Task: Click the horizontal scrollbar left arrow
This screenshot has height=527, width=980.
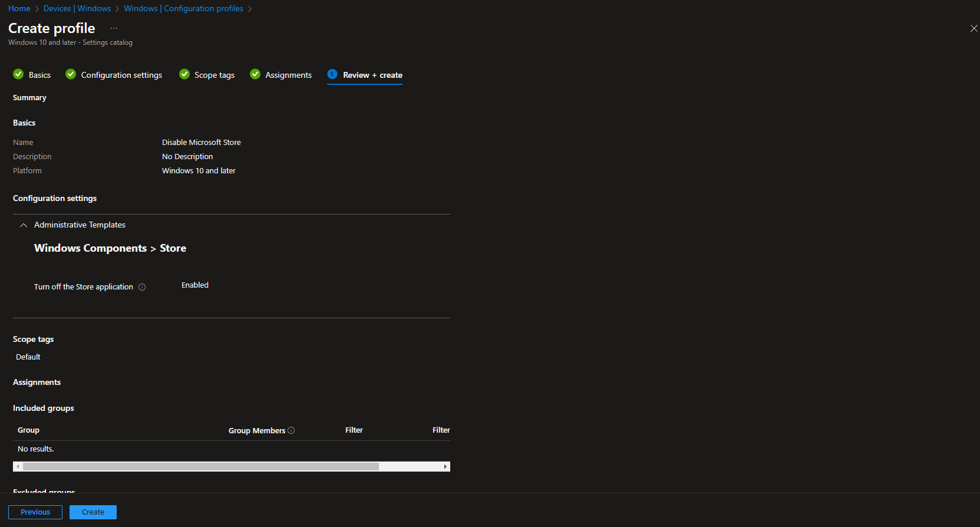Action: pos(18,466)
